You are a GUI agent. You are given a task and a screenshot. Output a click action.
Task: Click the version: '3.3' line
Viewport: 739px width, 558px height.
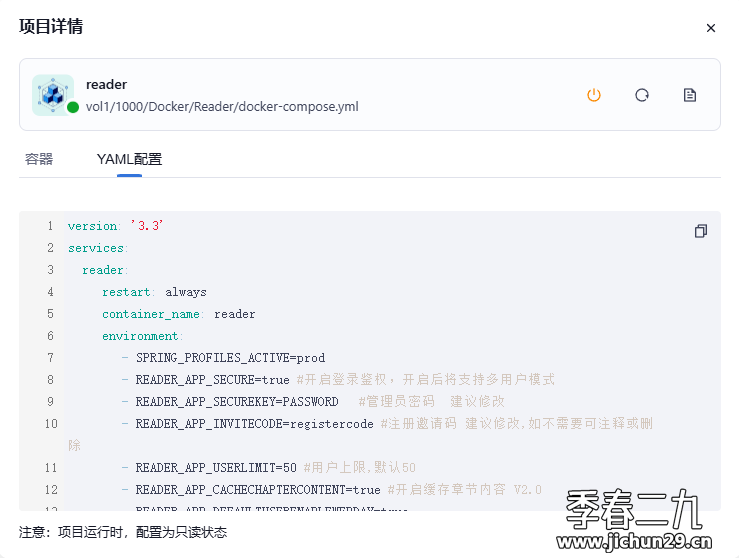tap(115, 226)
